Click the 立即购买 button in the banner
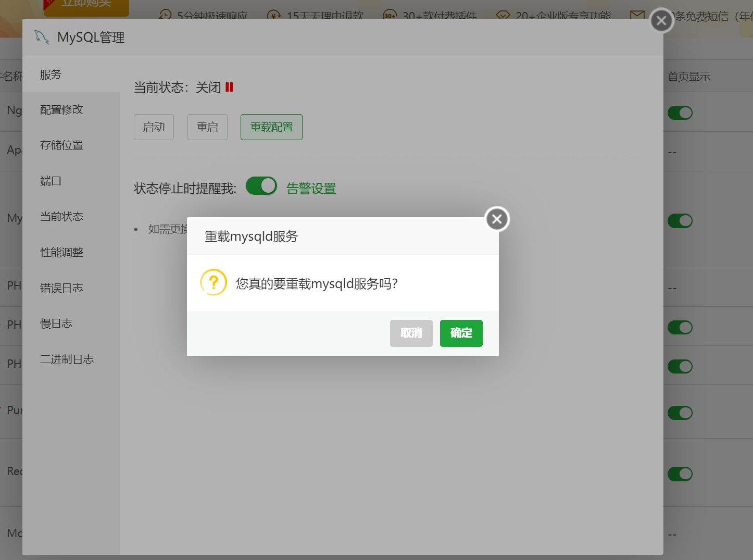 (x=86, y=5)
